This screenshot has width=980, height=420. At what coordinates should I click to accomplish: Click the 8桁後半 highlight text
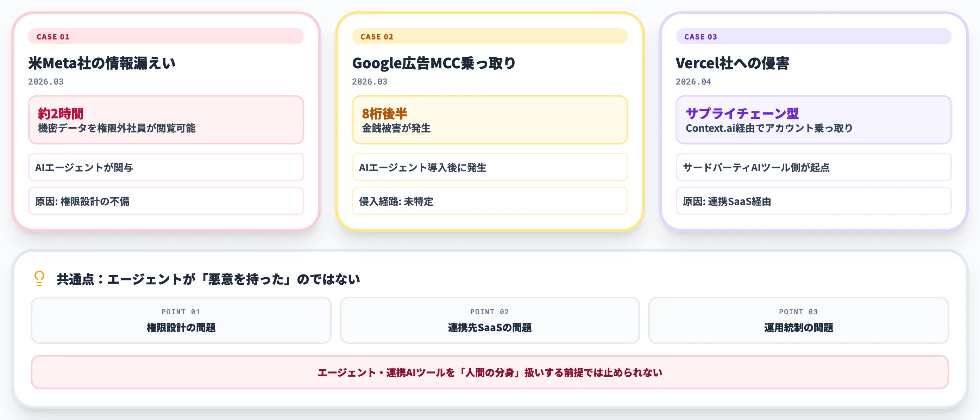384,113
